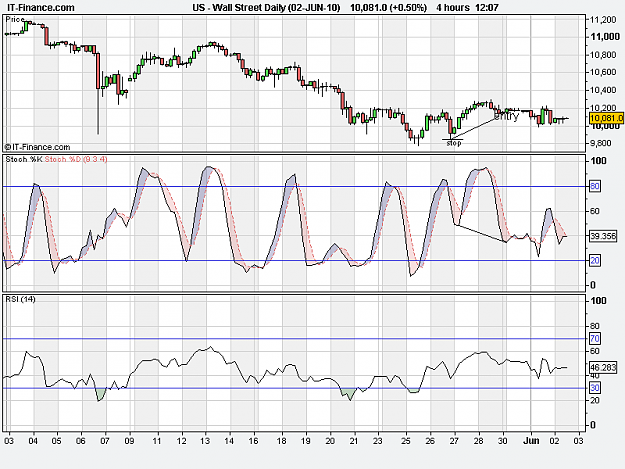This screenshot has height=469, width=625.
Task: Click the 26 date label on the time axis
Action: (x=430, y=441)
